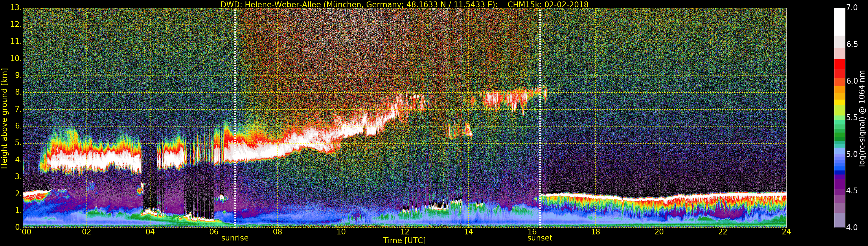
Task: Click the plot title with station name and date
Action: (x=404, y=4)
